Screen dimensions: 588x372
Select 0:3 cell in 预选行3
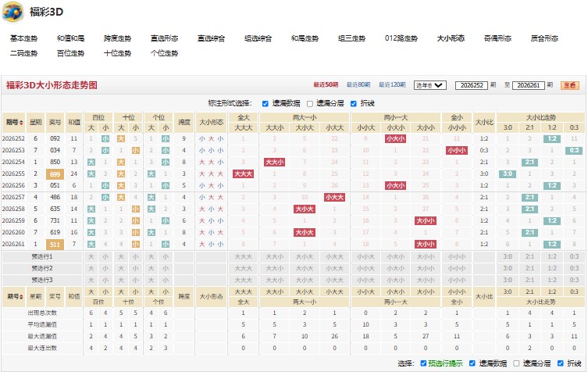(574, 280)
